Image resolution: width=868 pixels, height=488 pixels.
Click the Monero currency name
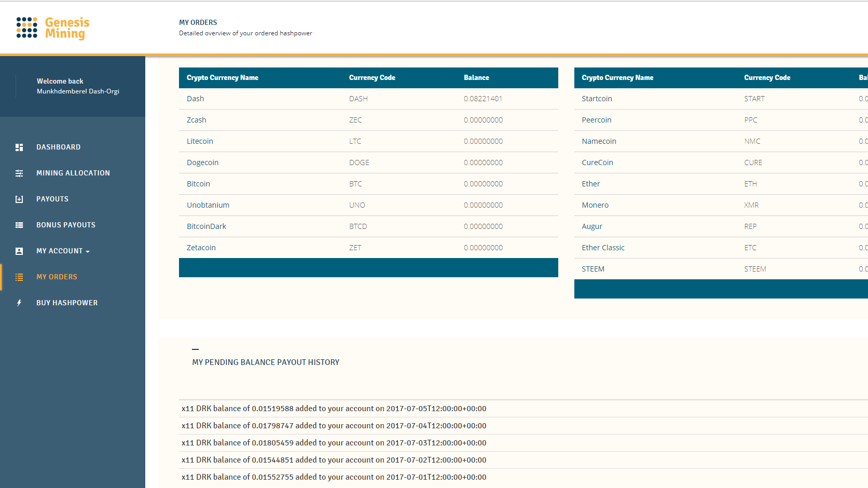click(595, 205)
